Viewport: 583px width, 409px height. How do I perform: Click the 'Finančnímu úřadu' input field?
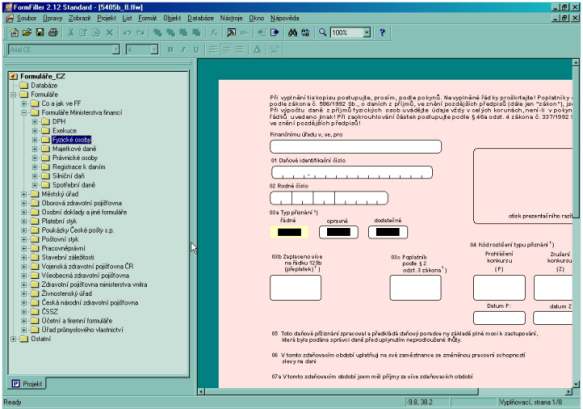355,146
